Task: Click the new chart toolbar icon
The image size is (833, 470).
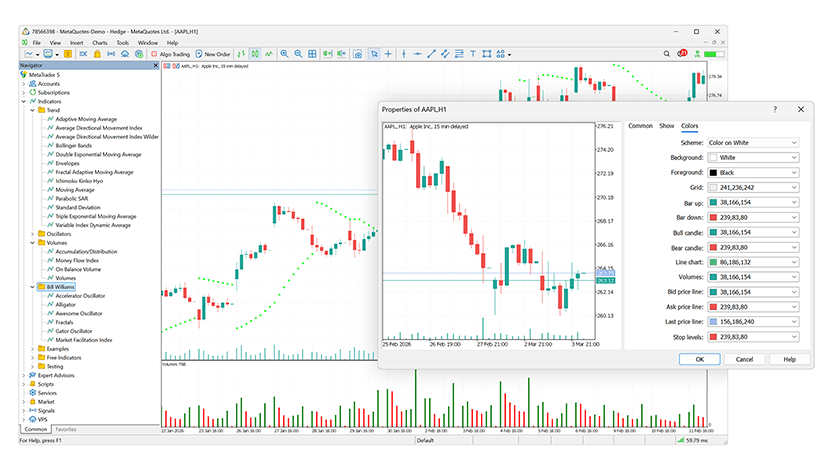Action: (x=29, y=54)
